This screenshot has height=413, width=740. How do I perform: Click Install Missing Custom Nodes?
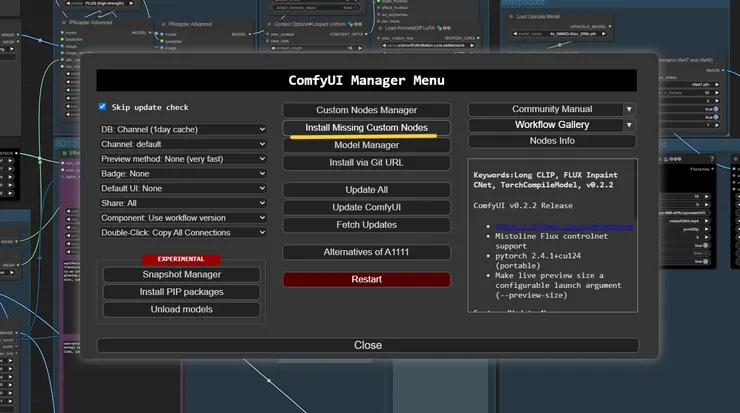coord(366,127)
